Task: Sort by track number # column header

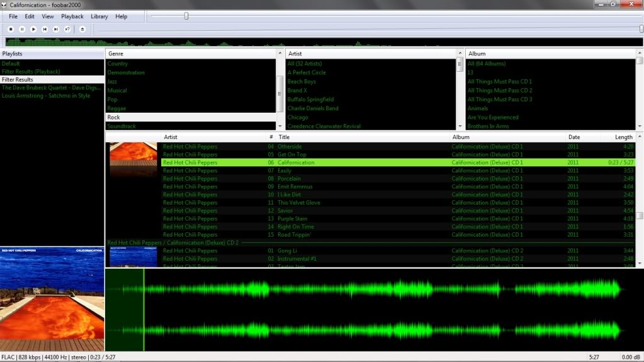Action: pos(271,137)
